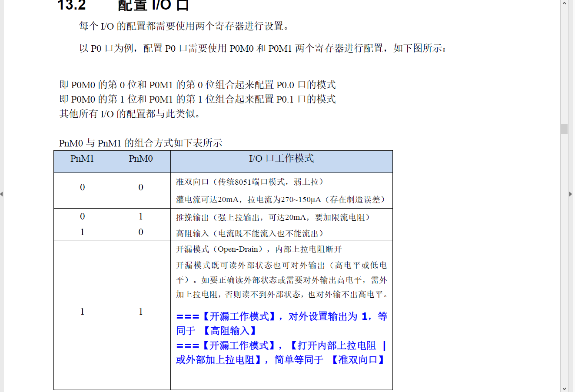Click the PnM0 value in the 准双向口 row
This screenshot has width=575, height=392.
coord(141,187)
